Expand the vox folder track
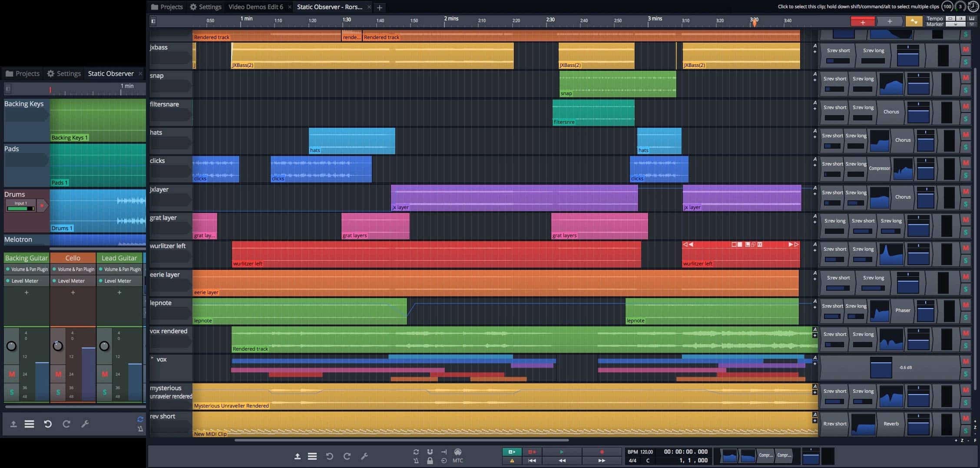Viewport: 980px width, 468px height. 152,358
